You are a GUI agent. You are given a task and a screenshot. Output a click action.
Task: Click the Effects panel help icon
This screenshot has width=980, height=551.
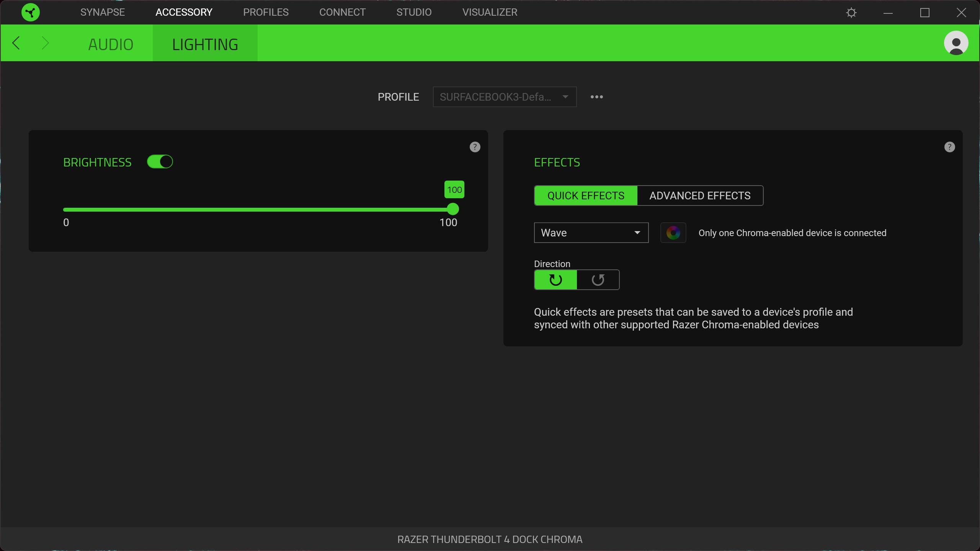tap(949, 147)
